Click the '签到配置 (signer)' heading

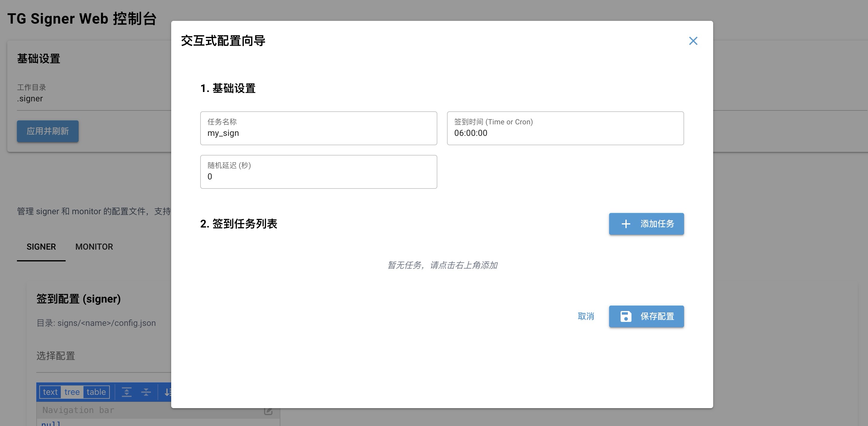coord(79,299)
